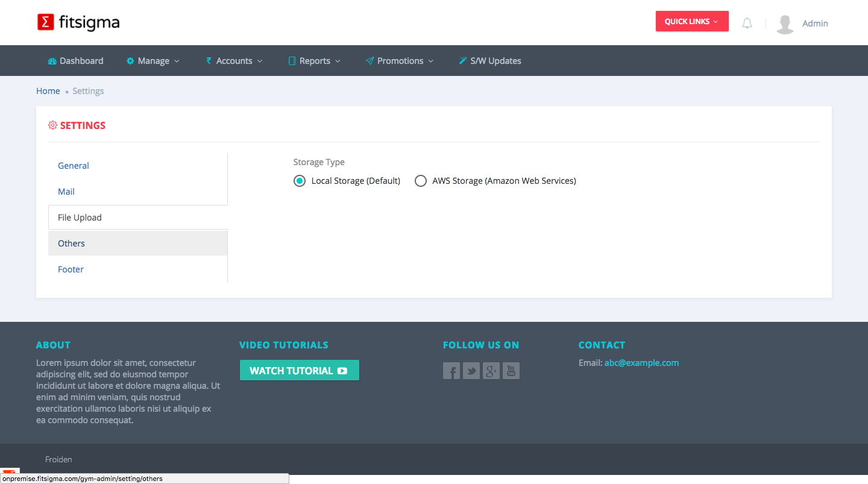Viewport: 868px width, 484px height.
Task: Open the YouTube social icon
Action: pos(511,371)
